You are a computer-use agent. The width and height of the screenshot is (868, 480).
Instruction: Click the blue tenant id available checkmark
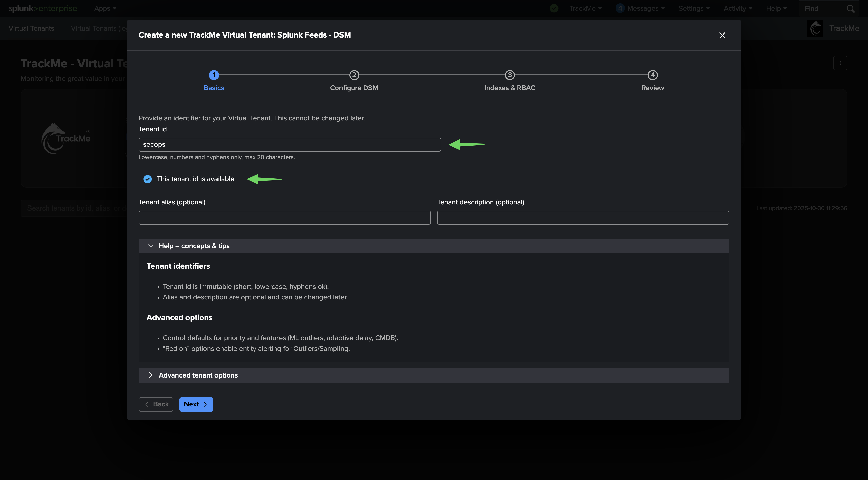(148, 179)
